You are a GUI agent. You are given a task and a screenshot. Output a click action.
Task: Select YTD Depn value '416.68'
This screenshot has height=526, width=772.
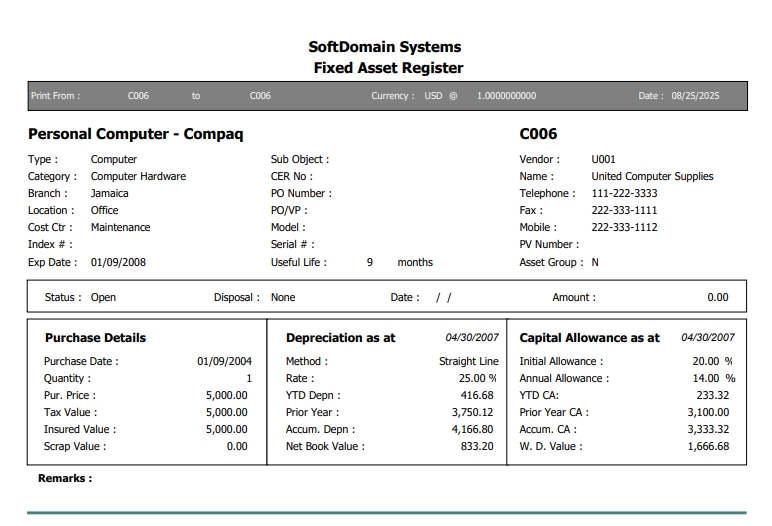click(x=477, y=395)
